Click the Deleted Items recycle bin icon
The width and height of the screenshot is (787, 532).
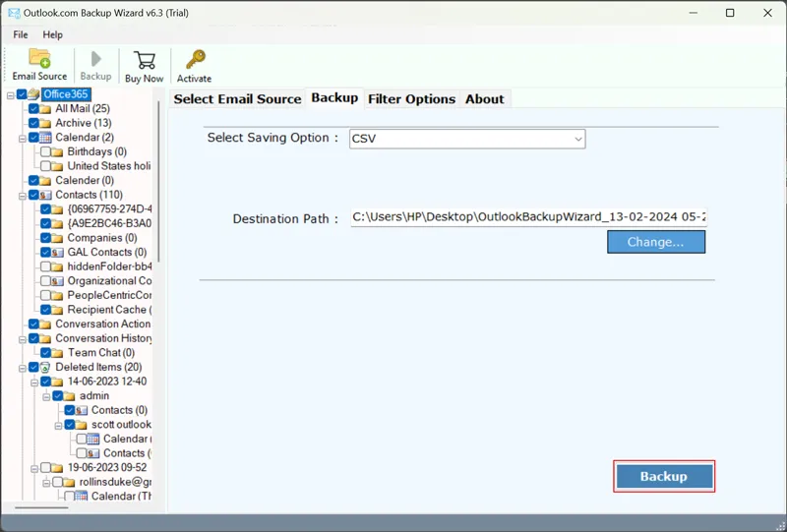(x=46, y=367)
